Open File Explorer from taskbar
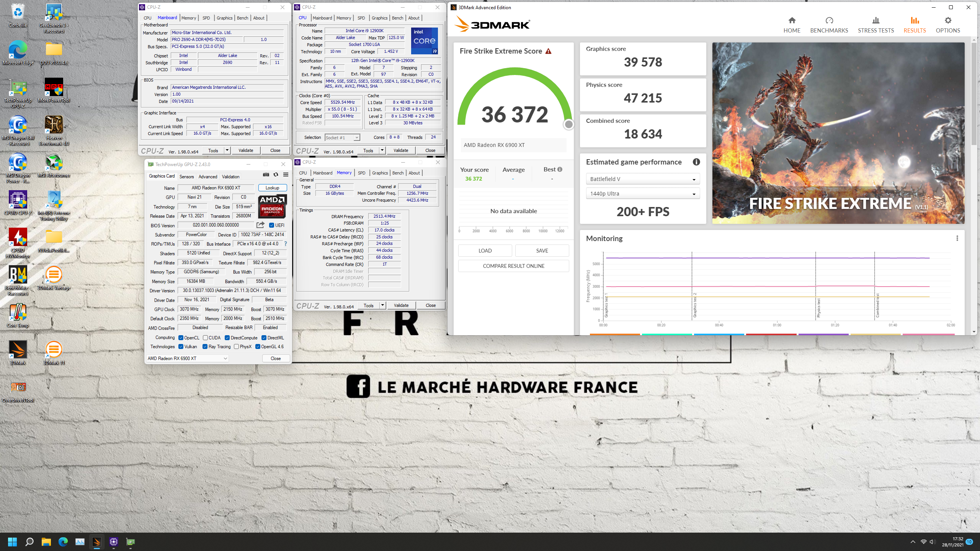Viewport: 980px width, 551px height. tap(46, 542)
